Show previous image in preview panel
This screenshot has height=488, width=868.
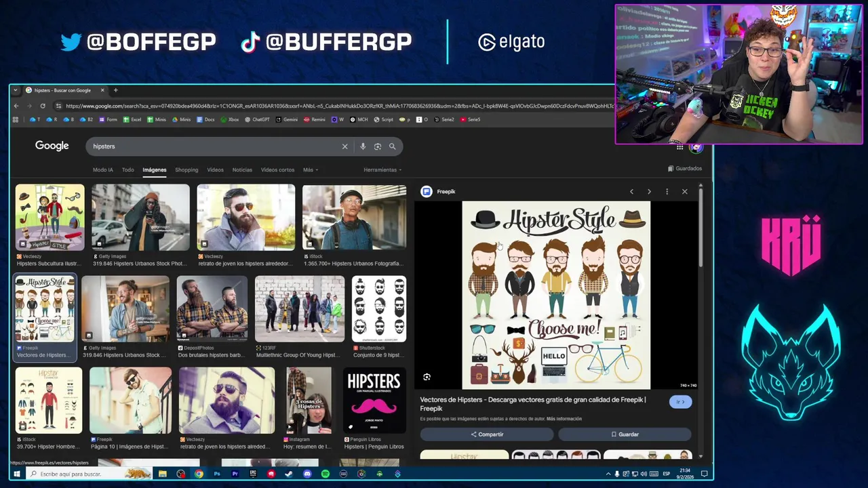631,192
